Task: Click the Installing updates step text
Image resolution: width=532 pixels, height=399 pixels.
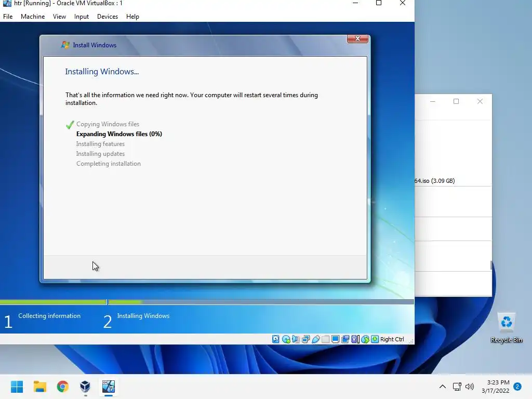Action: click(100, 154)
